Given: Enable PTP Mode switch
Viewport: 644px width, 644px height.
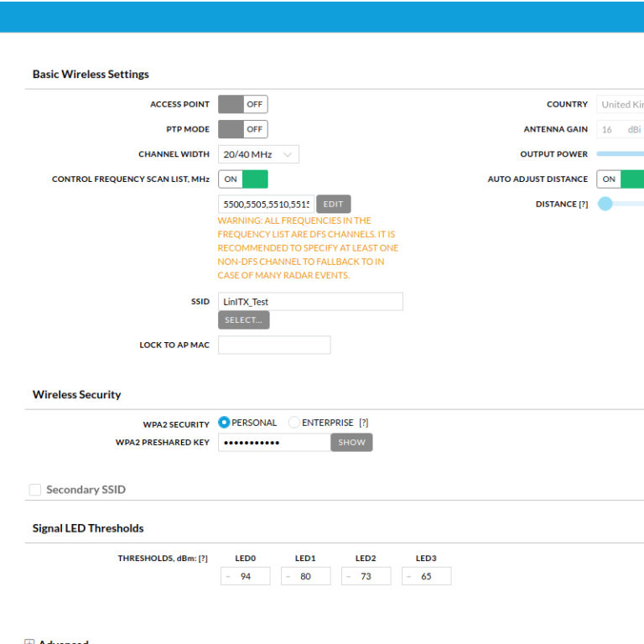Looking at the screenshot, I should [x=242, y=130].
